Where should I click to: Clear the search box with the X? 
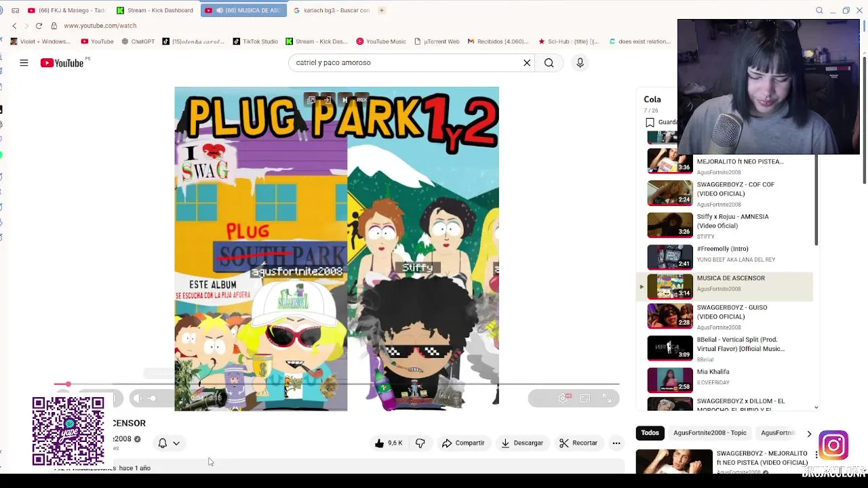click(527, 63)
